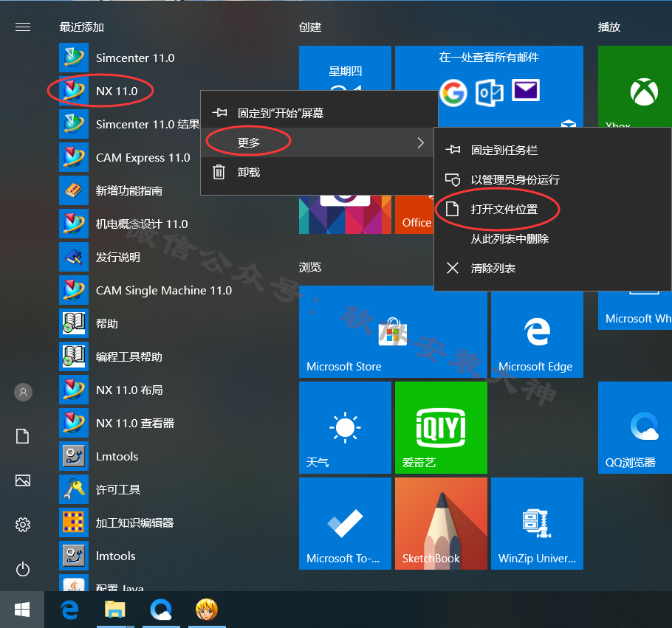Open the 爱奇艺 iQIYI tile

pos(441,427)
